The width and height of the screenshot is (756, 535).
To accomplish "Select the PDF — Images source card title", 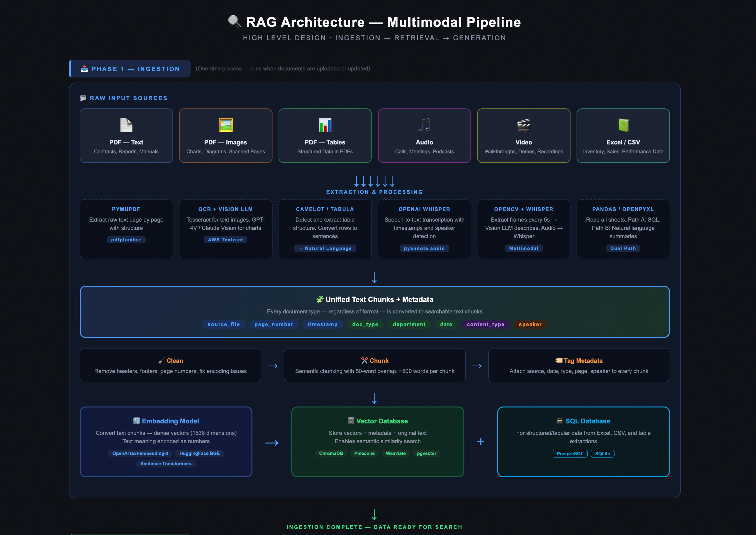I will [x=226, y=142].
